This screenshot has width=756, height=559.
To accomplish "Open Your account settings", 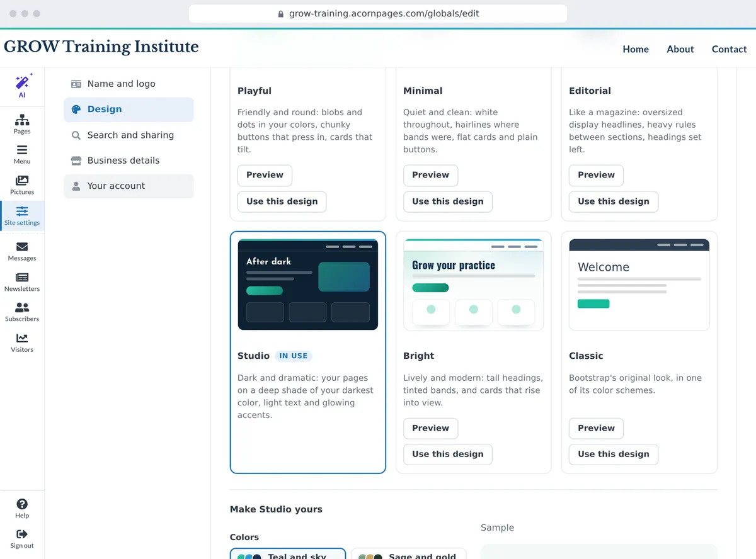I will pyautogui.click(x=129, y=186).
